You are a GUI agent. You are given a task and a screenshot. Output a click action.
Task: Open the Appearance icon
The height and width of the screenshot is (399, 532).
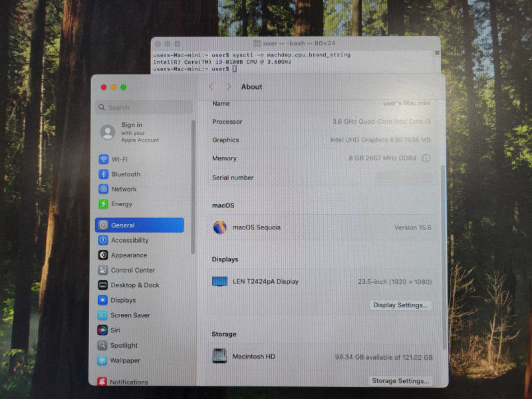click(x=103, y=255)
